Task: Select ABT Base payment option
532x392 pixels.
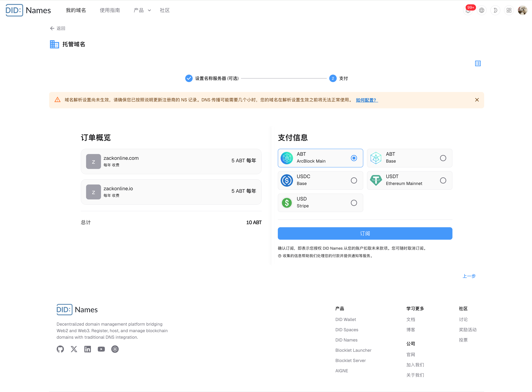Action: coord(409,158)
